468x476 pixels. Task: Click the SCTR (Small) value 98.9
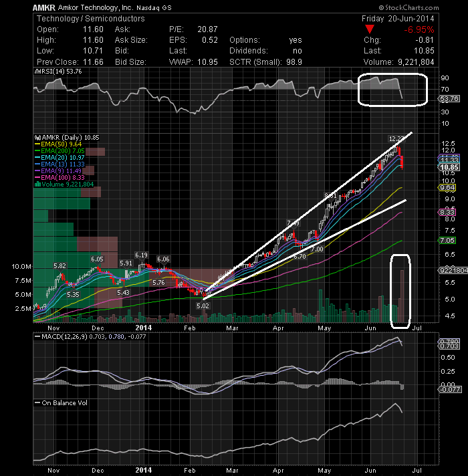point(294,62)
